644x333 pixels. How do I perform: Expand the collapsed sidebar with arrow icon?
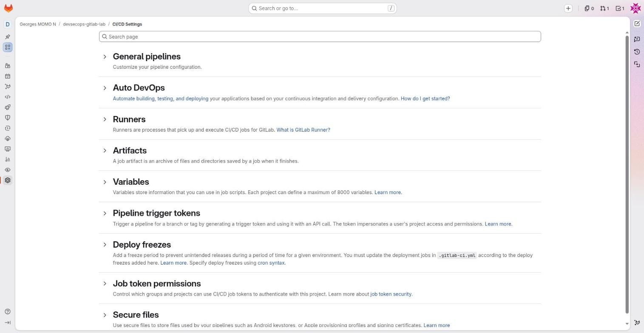(x=8, y=323)
